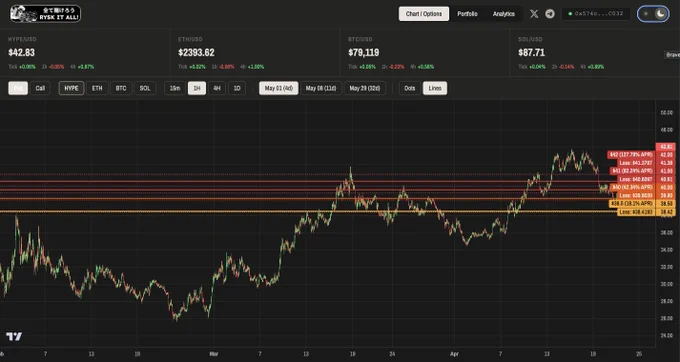Screen dimensions: 680x362
Task: Click the Rysk It All logo
Action: point(45,14)
